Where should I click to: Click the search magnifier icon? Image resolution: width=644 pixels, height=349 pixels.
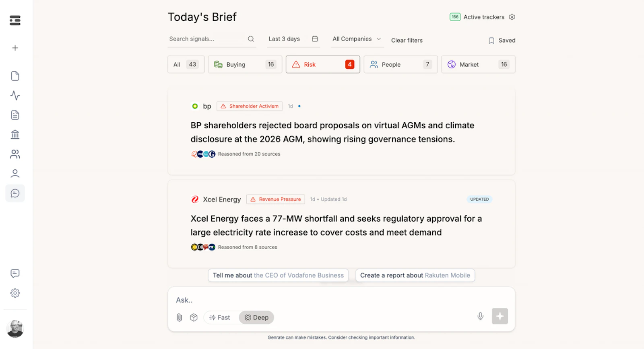coord(251,39)
